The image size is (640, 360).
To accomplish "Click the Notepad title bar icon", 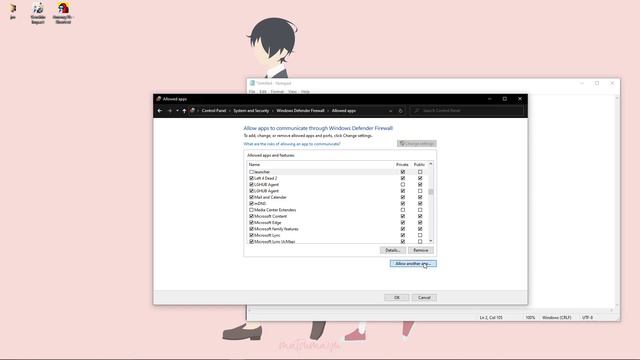I will [252, 83].
